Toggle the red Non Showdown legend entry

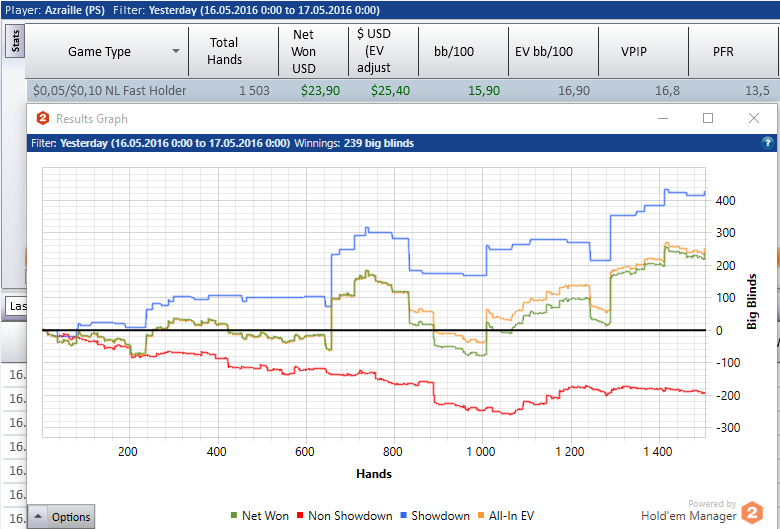pyautogui.click(x=345, y=516)
